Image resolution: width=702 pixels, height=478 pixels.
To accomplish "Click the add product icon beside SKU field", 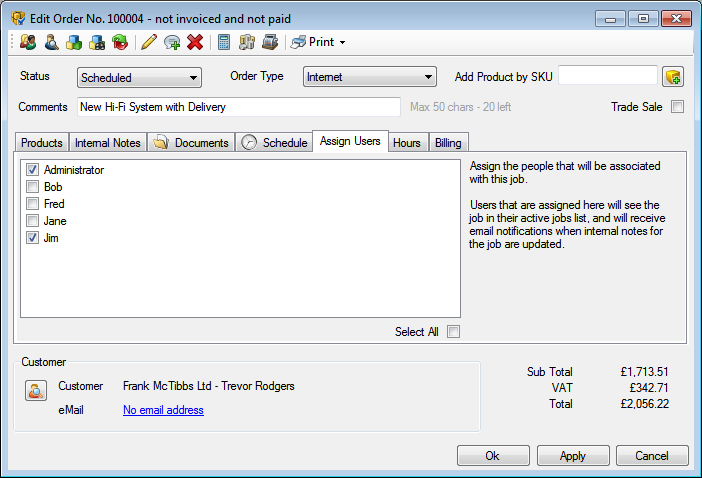I will tap(673, 77).
